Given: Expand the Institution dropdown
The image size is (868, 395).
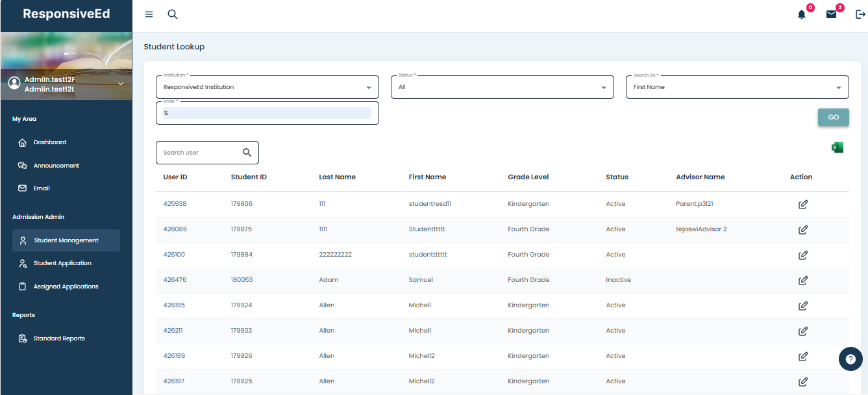Looking at the screenshot, I should point(368,87).
